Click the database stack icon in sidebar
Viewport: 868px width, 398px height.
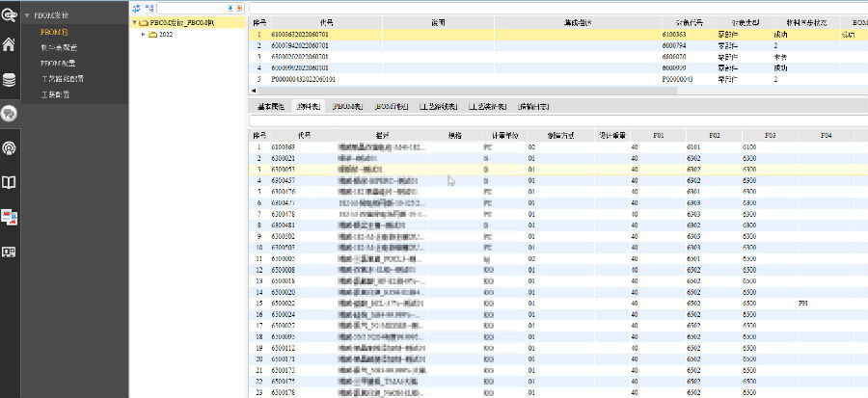(9, 79)
